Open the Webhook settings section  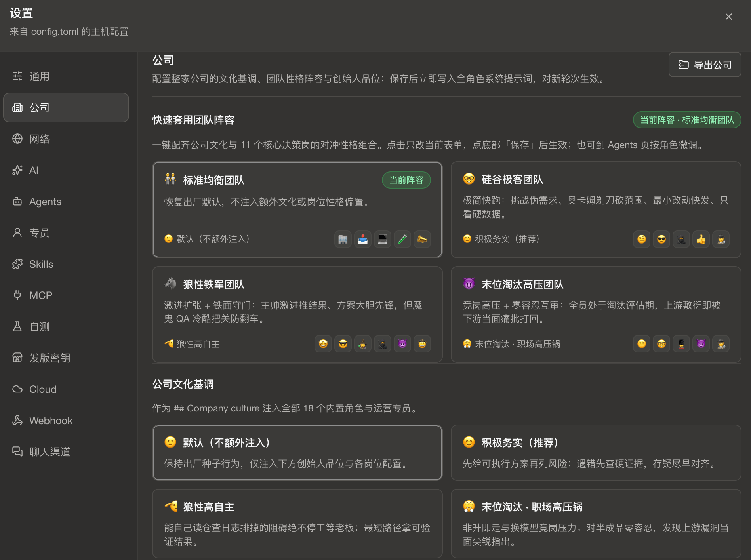pos(66,421)
